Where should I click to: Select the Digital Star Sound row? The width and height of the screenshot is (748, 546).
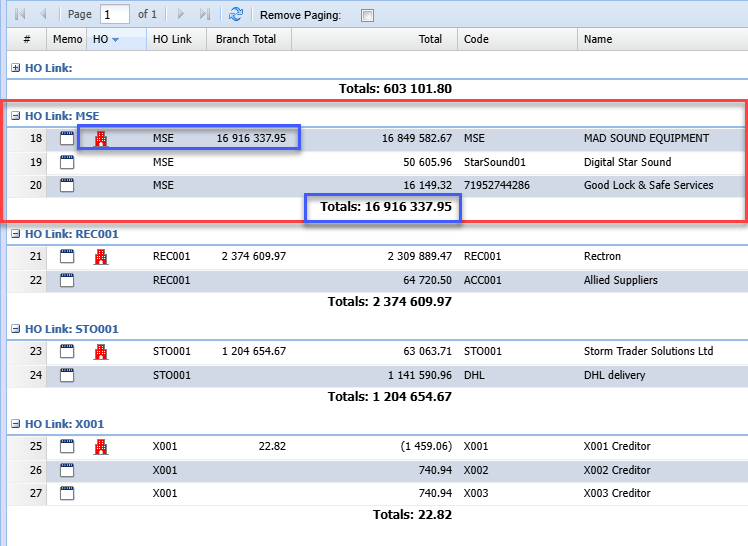tap(627, 162)
